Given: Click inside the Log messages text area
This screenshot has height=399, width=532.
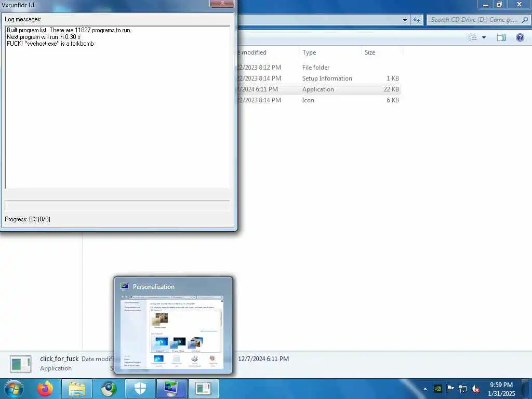Looking at the screenshot, I should tap(117, 107).
